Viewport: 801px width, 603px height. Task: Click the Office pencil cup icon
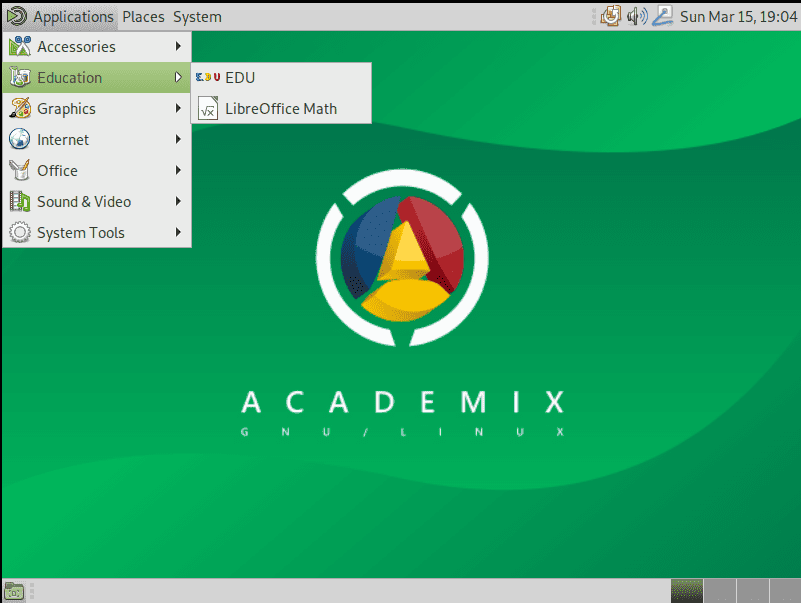pos(19,170)
